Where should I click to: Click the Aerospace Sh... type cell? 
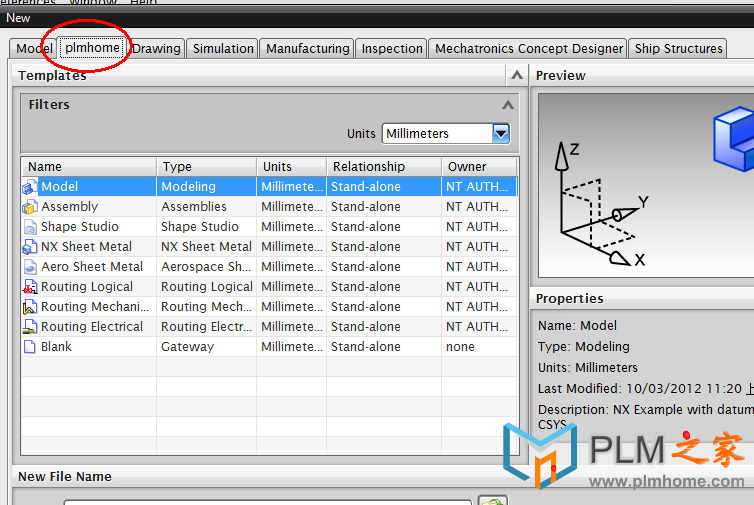tap(206, 266)
